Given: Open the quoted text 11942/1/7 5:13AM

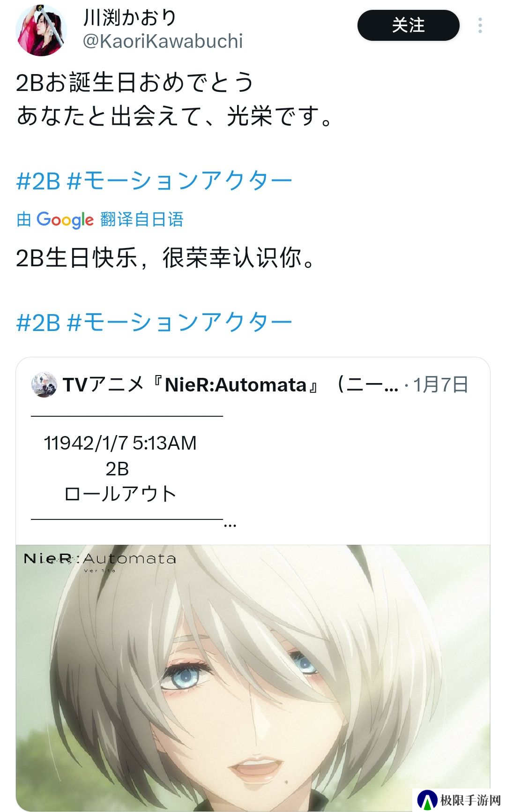Looking at the screenshot, I should tap(120, 443).
